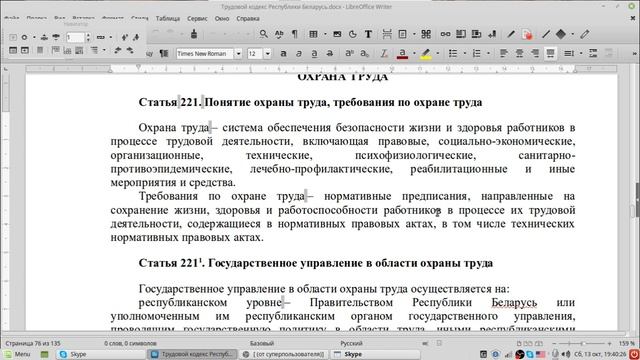Click the zoom slider in status bar
640x360 pixels.
point(582,344)
